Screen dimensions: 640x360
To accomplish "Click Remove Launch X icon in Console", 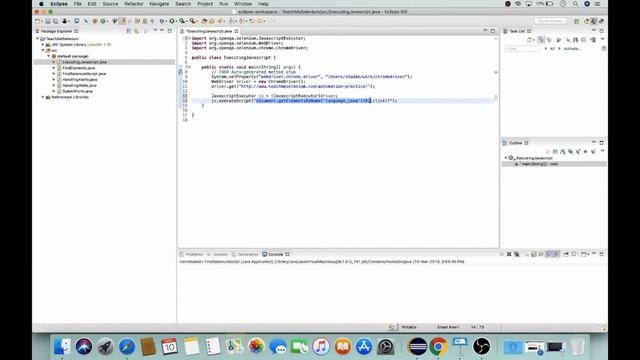I will coord(509,254).
